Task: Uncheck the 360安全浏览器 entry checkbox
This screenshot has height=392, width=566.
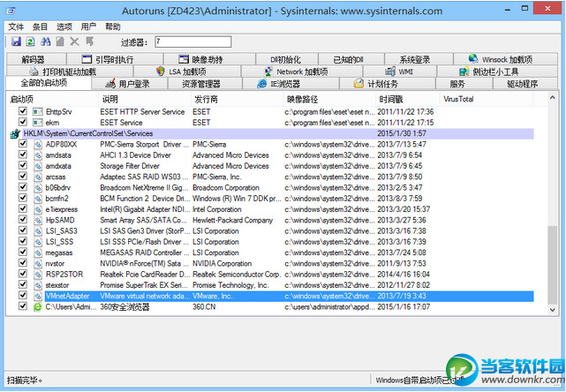Action: [x=23, y=305]
